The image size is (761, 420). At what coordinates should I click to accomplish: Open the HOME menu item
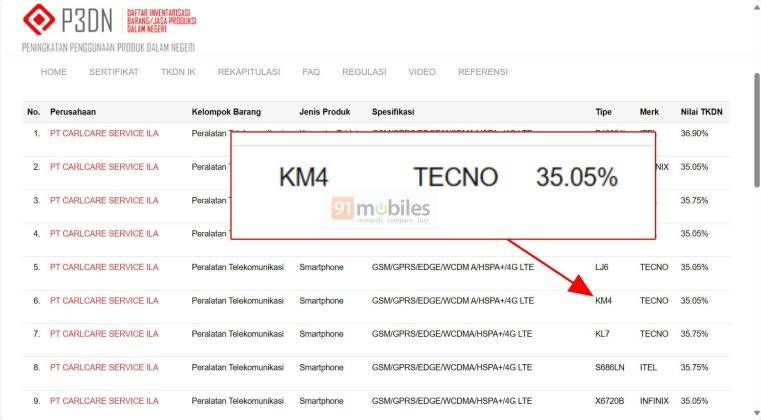[53, 72]
